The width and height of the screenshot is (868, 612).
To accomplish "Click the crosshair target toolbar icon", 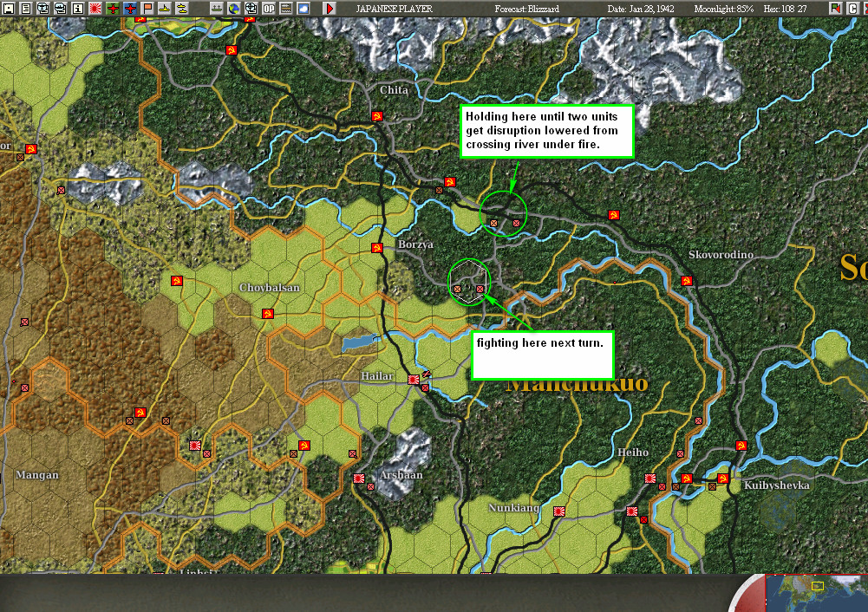I will pyautogui.click(x=251, y=9).
